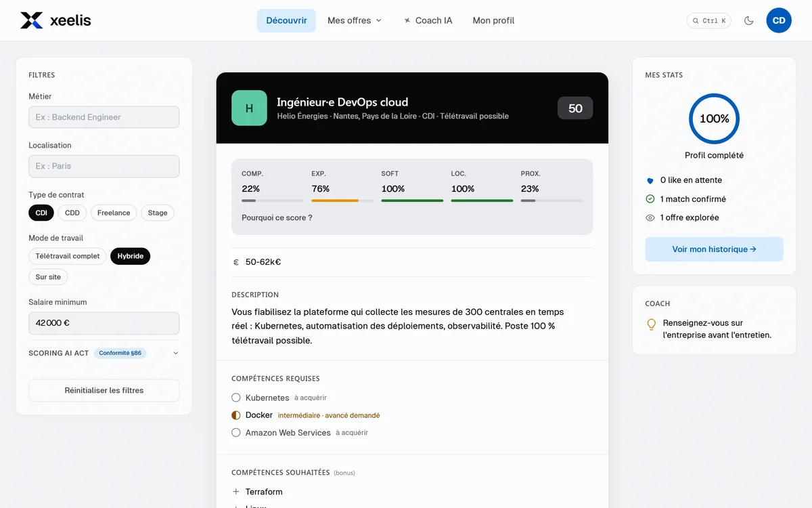Click the check icon for confirmed match
Viewport: 812px width, 508px height.
tap(650, 199)
